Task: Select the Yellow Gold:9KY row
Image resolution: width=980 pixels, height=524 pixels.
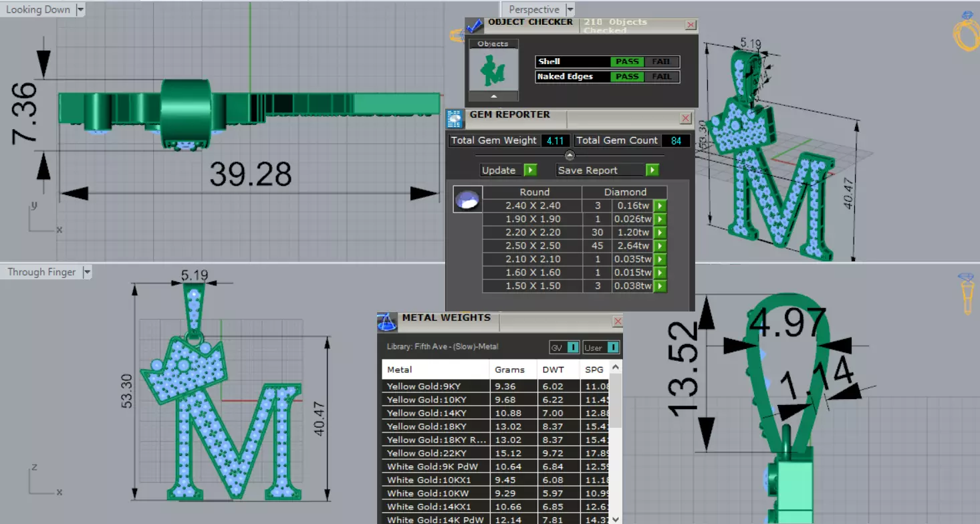Action: 496,386
